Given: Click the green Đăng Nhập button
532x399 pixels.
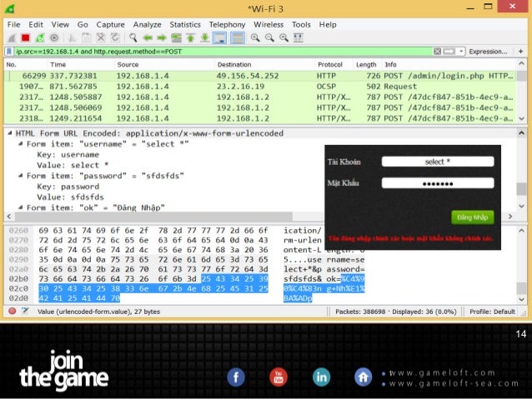Looking at the screenshot, I should coord(472,217).
